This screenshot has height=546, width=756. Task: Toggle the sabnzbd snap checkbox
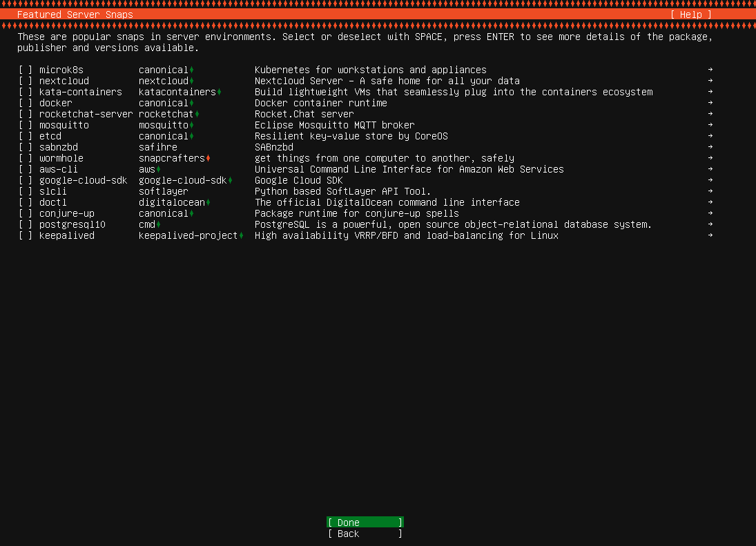pos(26,148)
